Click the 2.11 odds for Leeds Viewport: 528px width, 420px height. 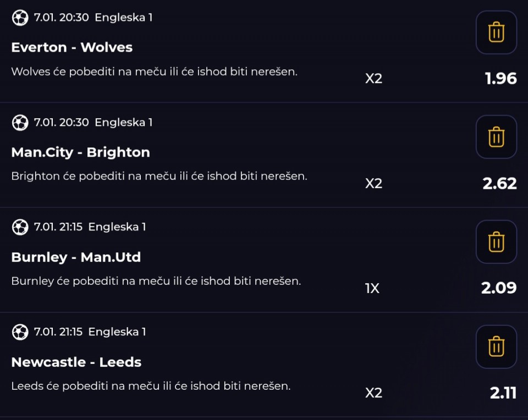503,393
